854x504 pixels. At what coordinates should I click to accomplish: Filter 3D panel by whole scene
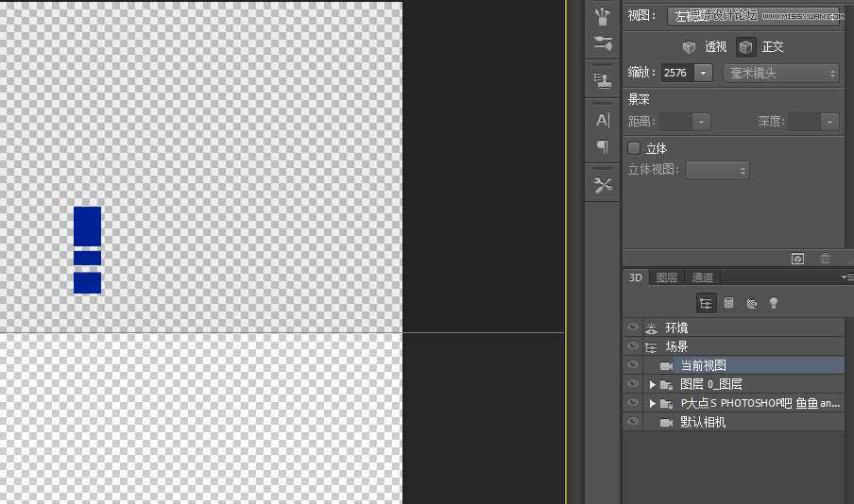(706, 303)
